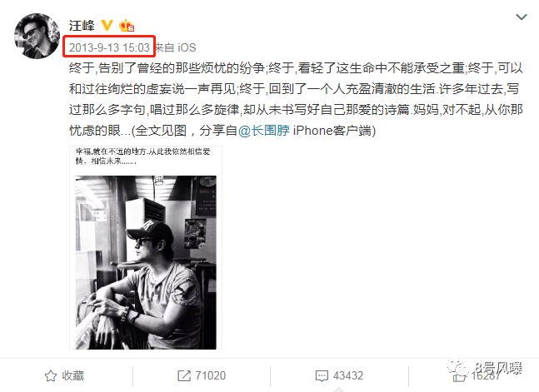The image size is (539, 392).
Task: Click the text caption above the photo
Action: (x=142, y=156)
